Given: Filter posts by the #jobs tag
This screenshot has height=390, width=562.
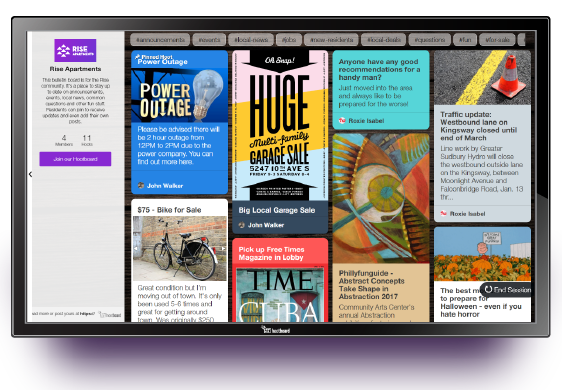Looking at the screenshot, I should (289, 40).
